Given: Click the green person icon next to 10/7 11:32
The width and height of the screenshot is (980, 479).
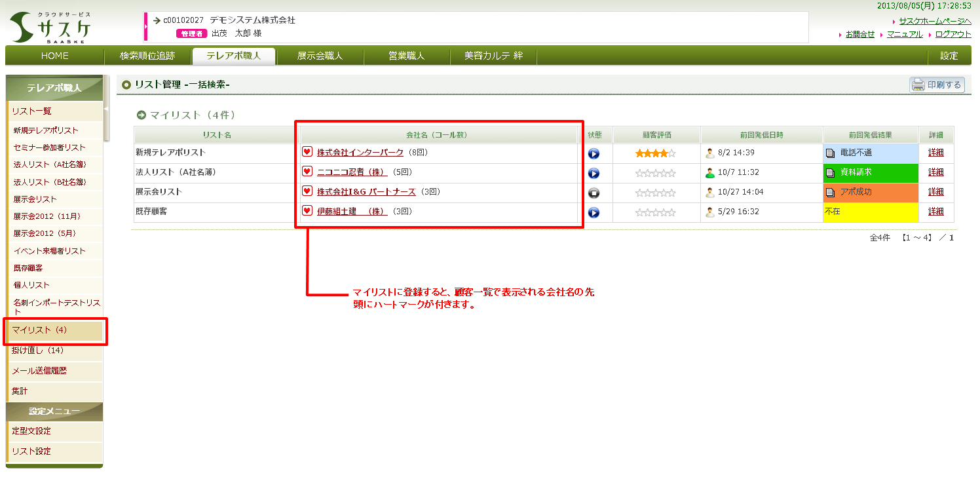Looking at the screenshot, I should 709,173.
